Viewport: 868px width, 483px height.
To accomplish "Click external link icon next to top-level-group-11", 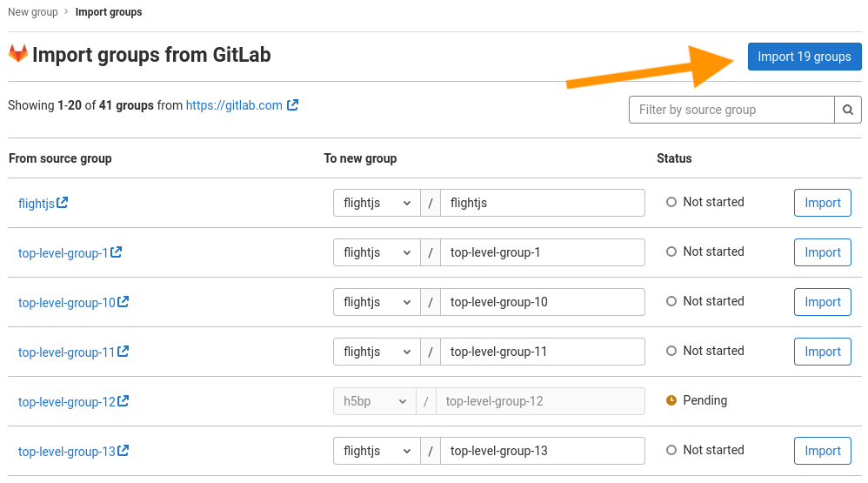I will tap(124, 352).
